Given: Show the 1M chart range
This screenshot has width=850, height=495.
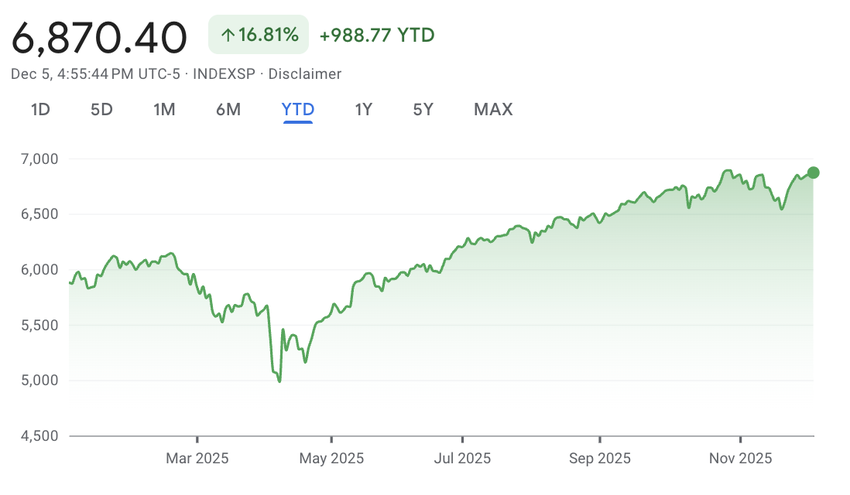Looking at the screenshot, I should click(x=164, y=109).
